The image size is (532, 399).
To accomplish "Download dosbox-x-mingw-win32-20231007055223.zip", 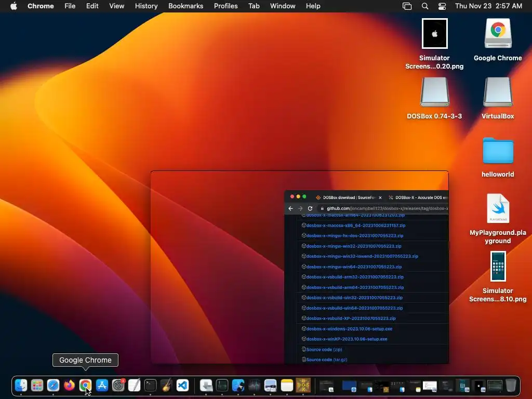I will (354, 246).
